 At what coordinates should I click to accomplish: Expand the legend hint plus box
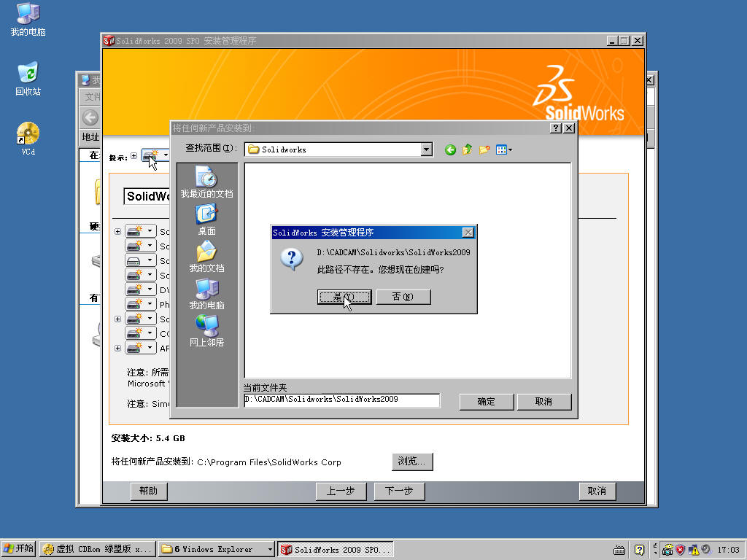coord(134,156)
